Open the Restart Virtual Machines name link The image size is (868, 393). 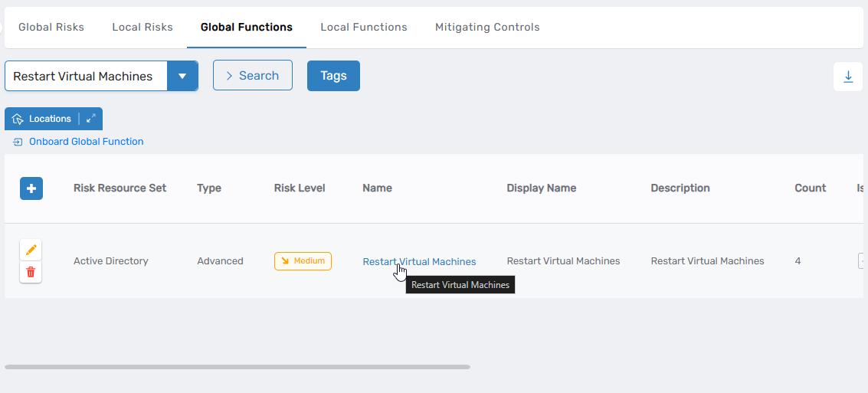[x=419, y=261]
